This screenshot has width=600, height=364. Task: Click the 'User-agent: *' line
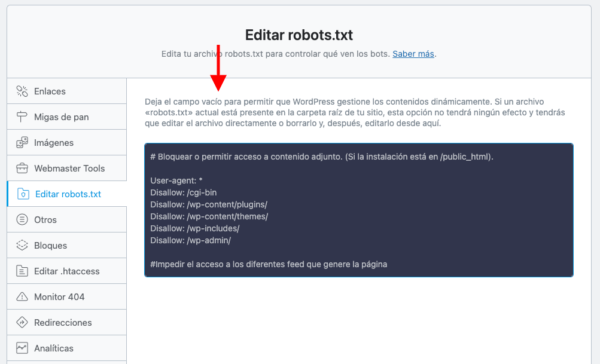point(176,181)
